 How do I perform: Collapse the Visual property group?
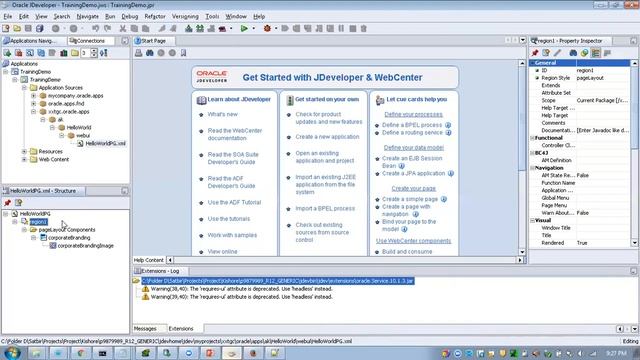click(x=532, y=220)
